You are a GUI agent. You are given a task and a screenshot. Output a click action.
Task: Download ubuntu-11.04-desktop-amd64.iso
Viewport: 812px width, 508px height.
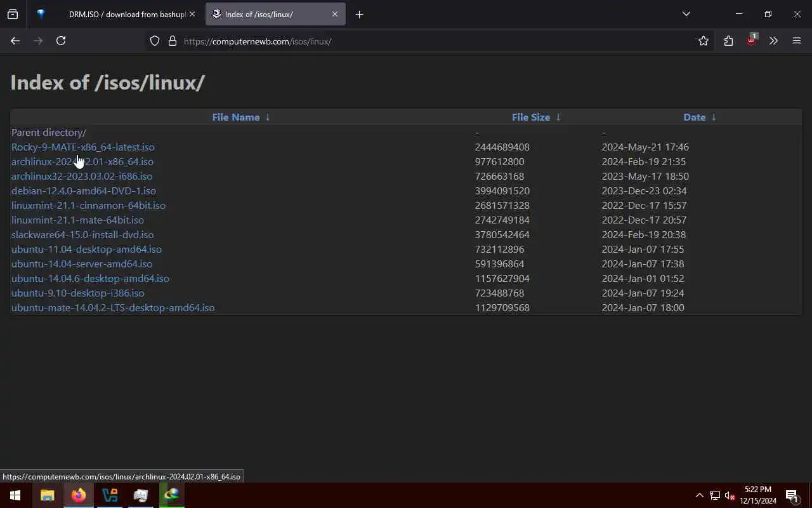pos(86,249)
